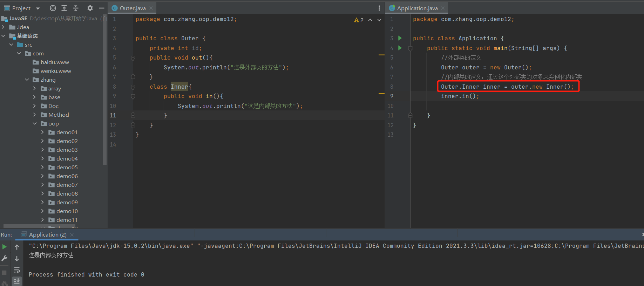Toggle soft-wrap in Run console
Screen dimensions: 644x286
[17, 270]
